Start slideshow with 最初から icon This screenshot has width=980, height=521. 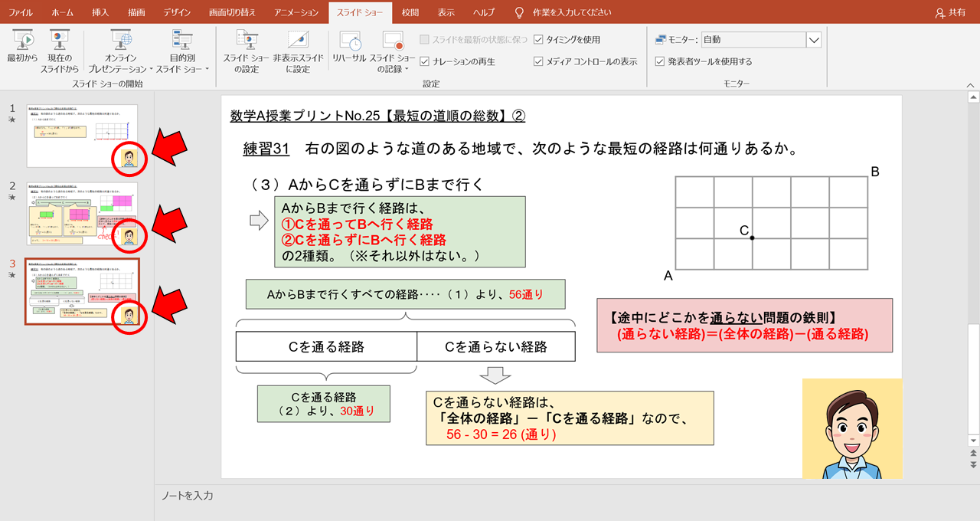[22, 40]
